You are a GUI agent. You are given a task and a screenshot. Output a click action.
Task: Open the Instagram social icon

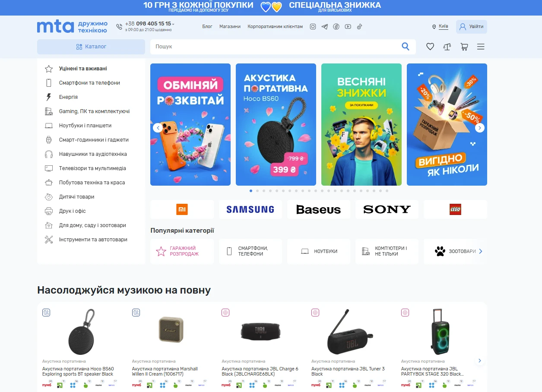pos(313,27)
